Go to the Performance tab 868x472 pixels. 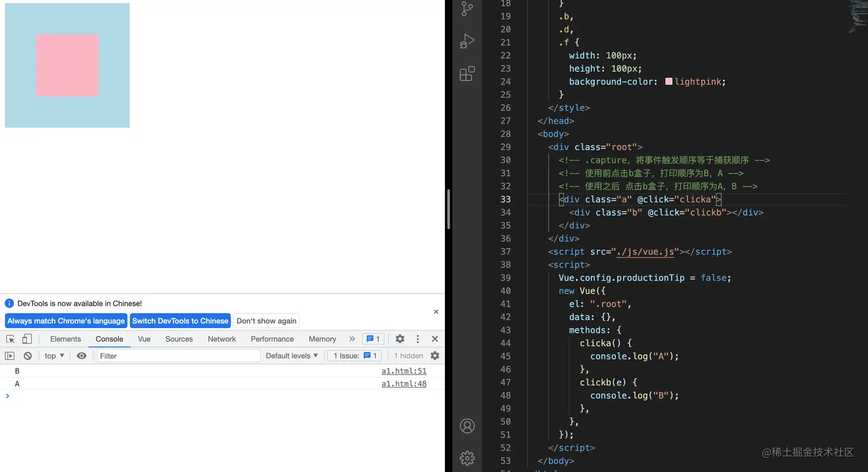pyautogui.click(x=272, y=339)
